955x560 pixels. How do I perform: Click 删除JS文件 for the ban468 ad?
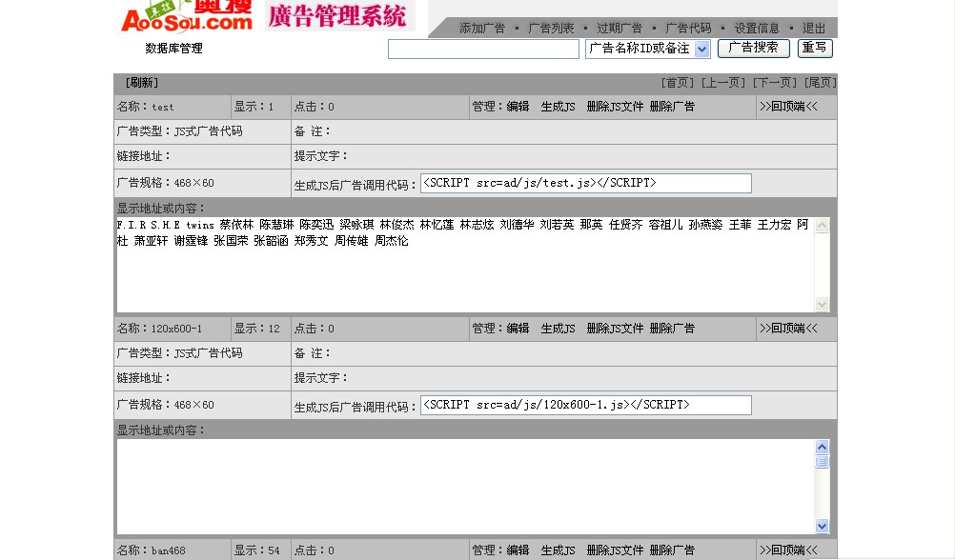point(615,550)
